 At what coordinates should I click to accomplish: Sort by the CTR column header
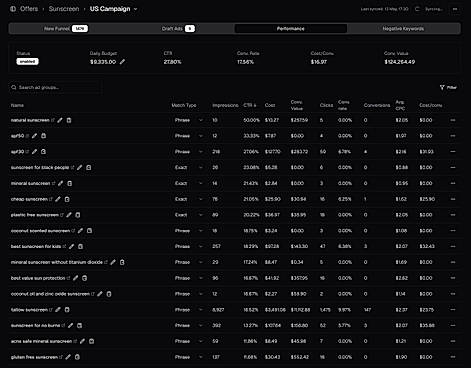[250, 105]
